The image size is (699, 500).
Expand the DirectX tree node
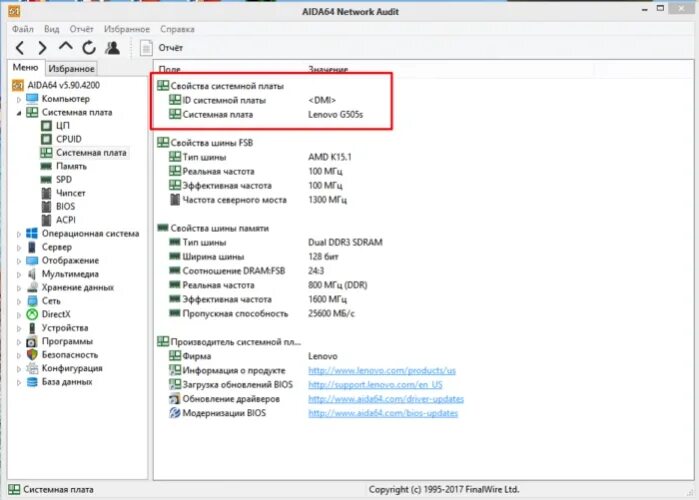(x=19, y=315)
